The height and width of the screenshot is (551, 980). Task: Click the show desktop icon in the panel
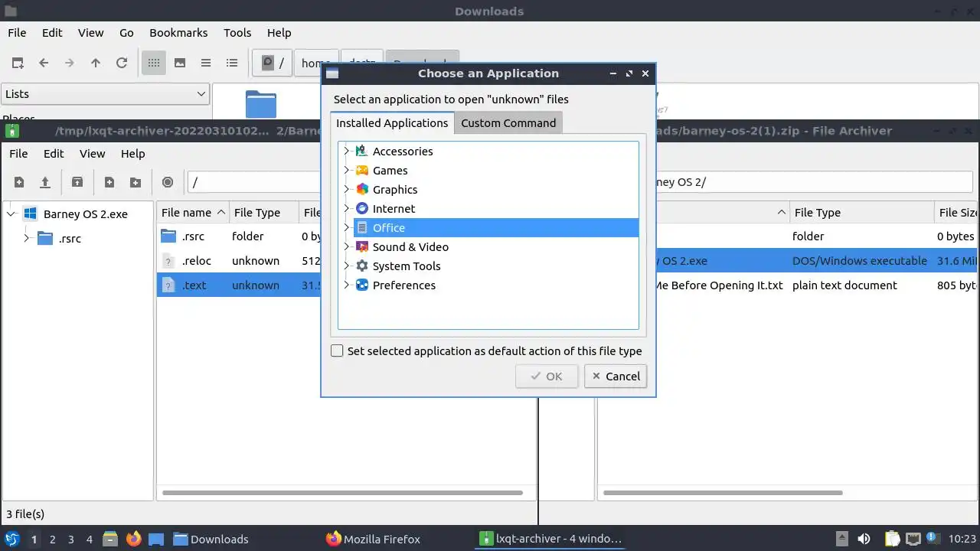(x=156, y=539)
